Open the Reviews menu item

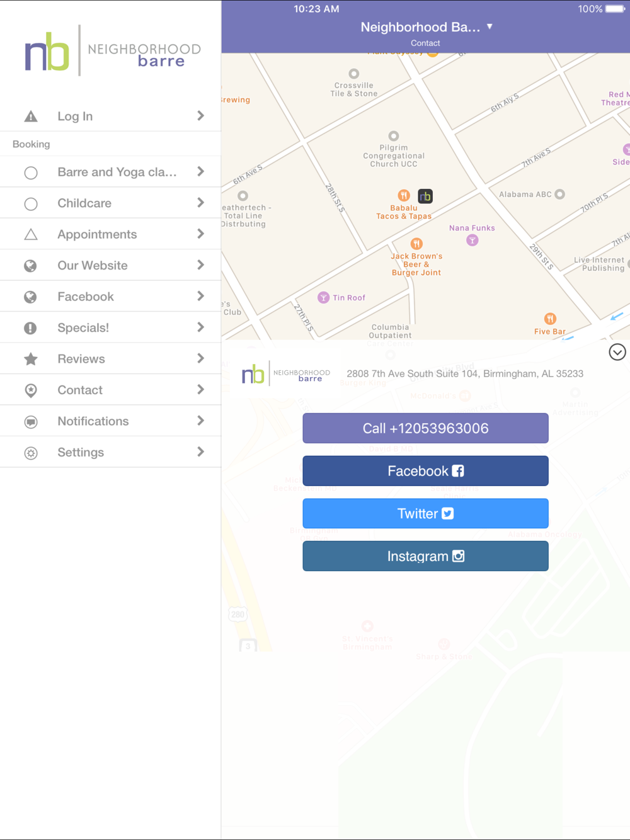coord(110,359)
